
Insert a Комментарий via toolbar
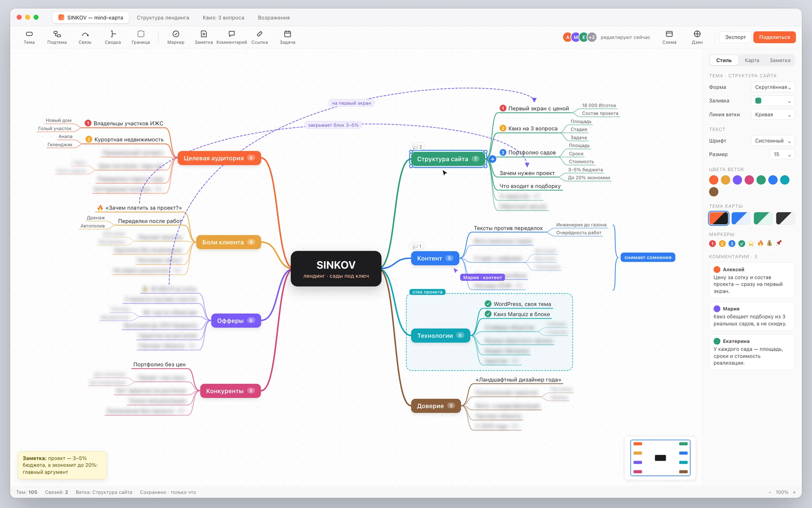[232, 37]
